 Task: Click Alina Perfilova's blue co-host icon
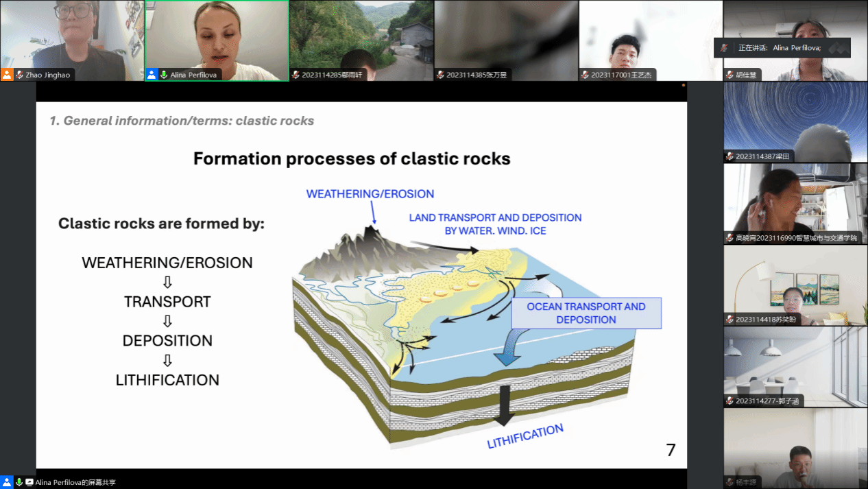pyautogui.click(x=152, y=75)
